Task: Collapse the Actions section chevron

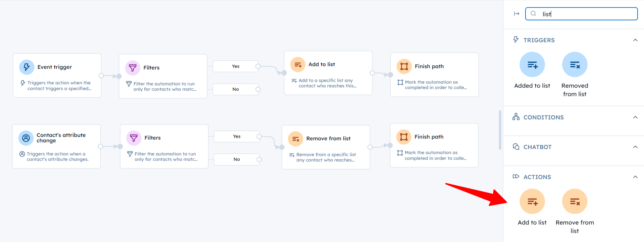Action: 635,177
